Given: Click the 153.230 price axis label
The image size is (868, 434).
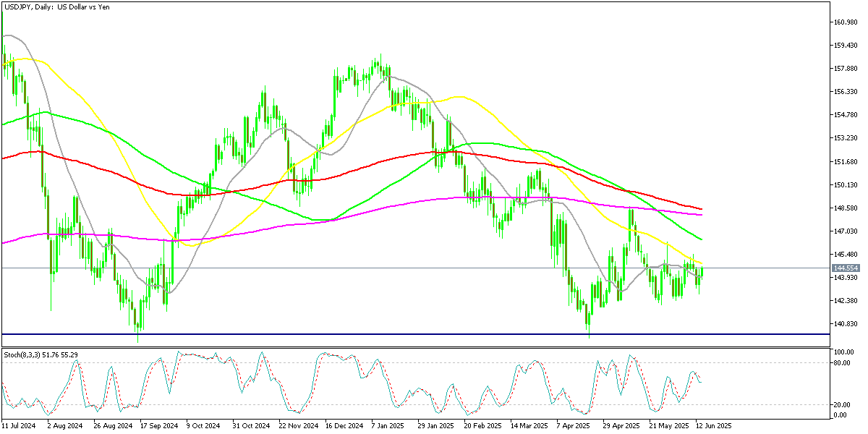Looking at the screenshot, I should (845, 138).
